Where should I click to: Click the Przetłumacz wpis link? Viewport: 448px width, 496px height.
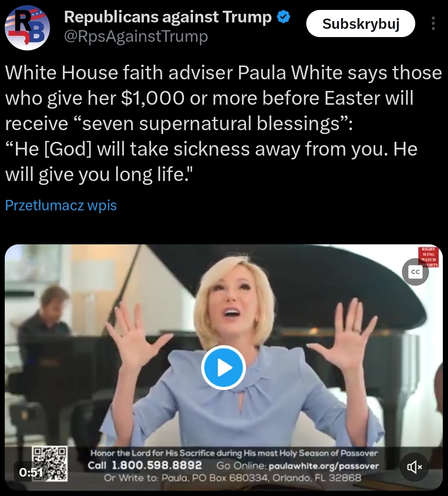click(x=61, y=205)
